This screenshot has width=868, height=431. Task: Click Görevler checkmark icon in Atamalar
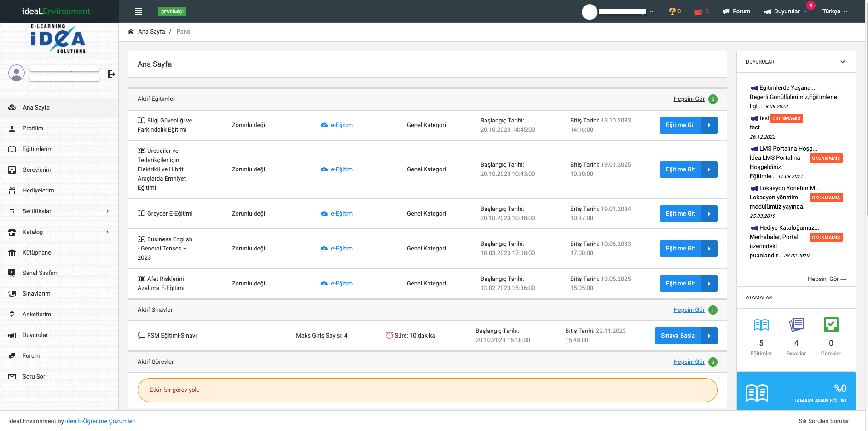pos(831,325)
